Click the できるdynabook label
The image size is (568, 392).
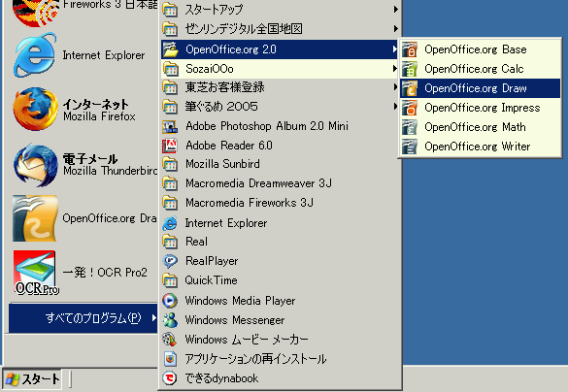[221, 378]
